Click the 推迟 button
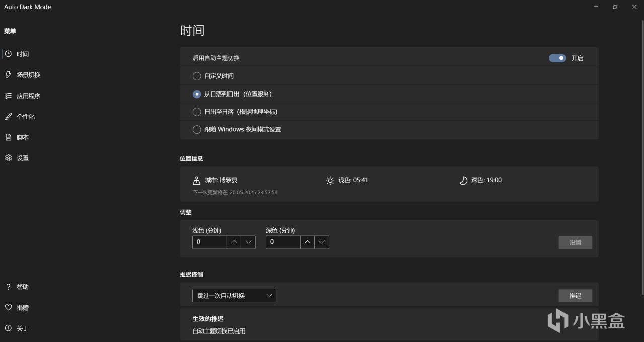This screenshot has width=644, height=342. tap(575, 296)
